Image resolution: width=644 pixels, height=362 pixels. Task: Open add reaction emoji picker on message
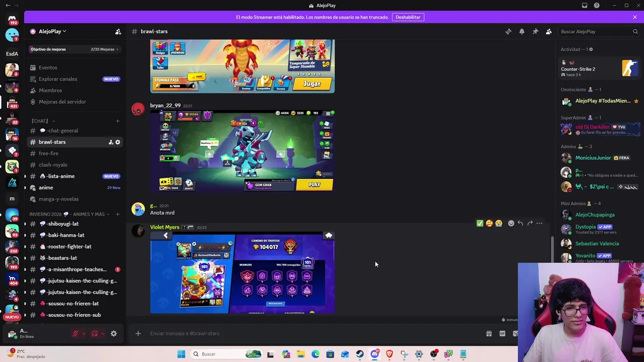[x=511, y=223]
